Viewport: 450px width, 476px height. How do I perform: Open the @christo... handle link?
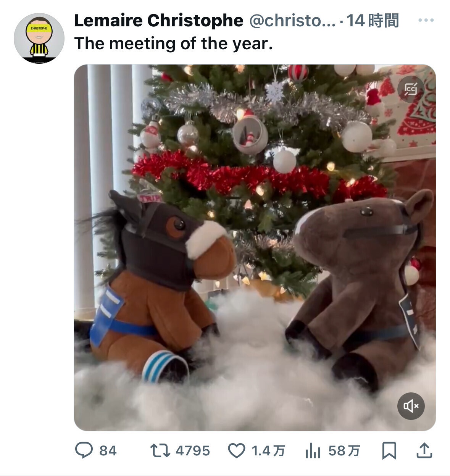(292, 21)
